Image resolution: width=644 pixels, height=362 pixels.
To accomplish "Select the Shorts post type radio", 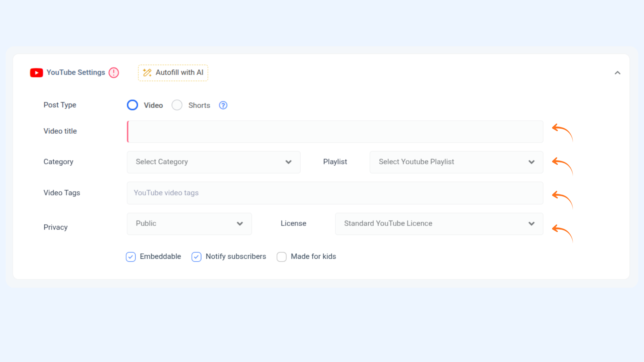I will click(x=177, y=105).
